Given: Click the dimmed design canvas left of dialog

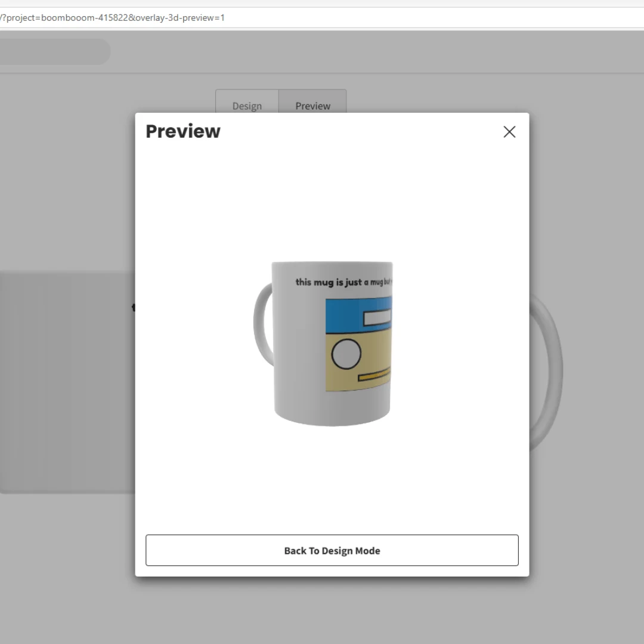Looking at the screenshot, I should click(x=66, y=382).
